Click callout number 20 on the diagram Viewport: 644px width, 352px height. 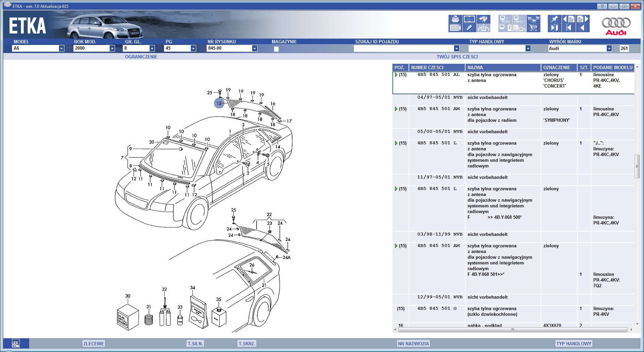click(x=152, y=142)
